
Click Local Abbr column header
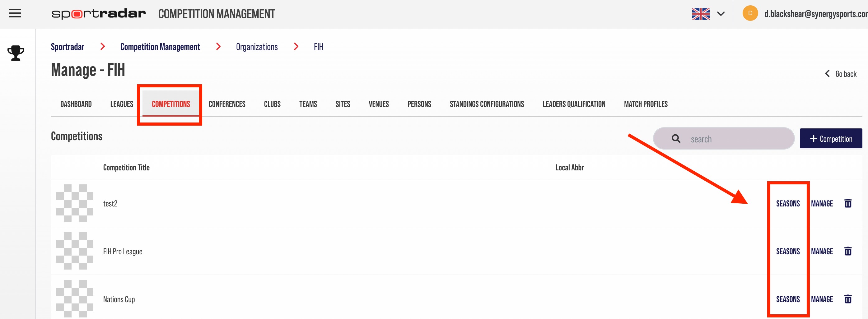click(x=569, y=167)
